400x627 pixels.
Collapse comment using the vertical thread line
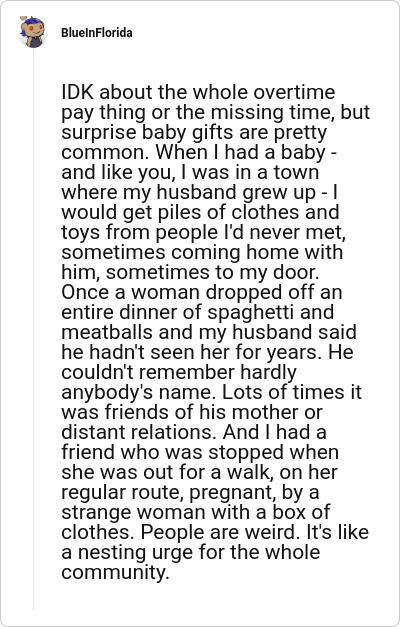33,329
